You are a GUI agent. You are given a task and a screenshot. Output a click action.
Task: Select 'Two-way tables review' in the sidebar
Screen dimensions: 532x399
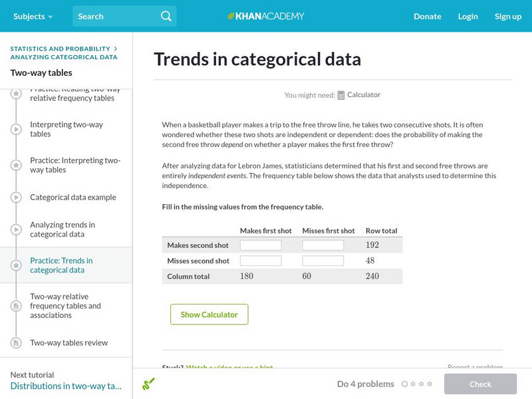point(69,342)
